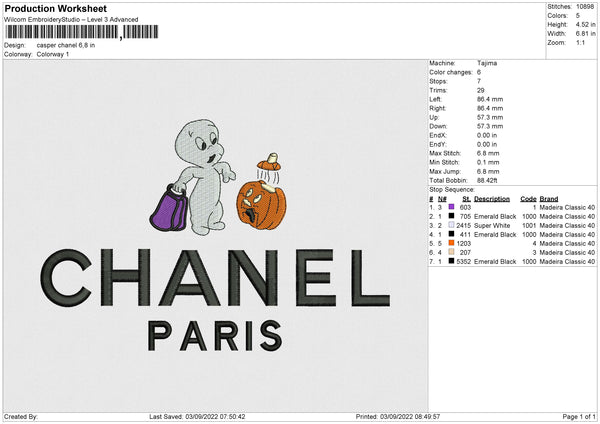The height and width of the screenshot is (424, 600).
Task: Click the 'Stops:' label
Action: (438, 81)
